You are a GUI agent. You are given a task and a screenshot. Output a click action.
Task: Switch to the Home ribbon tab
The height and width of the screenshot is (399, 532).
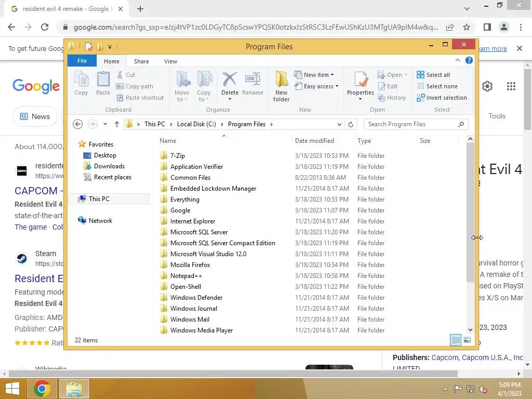(112, 61)
